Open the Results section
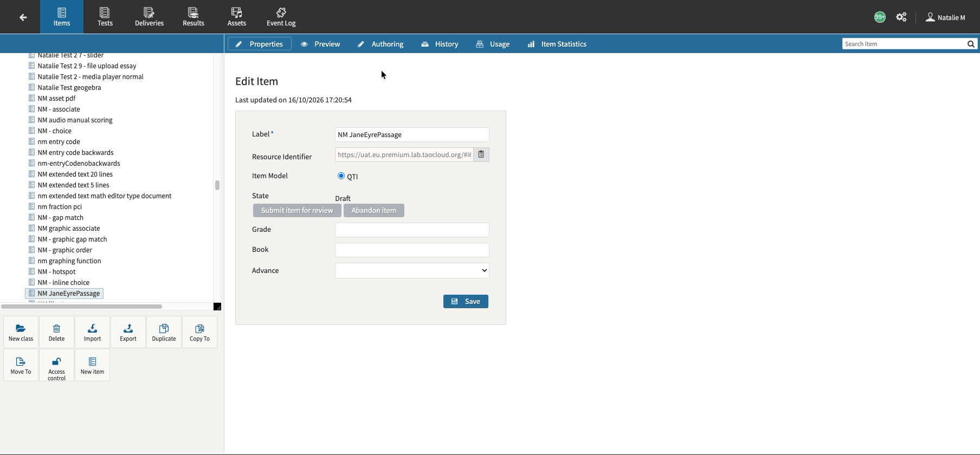 (193, 17)
